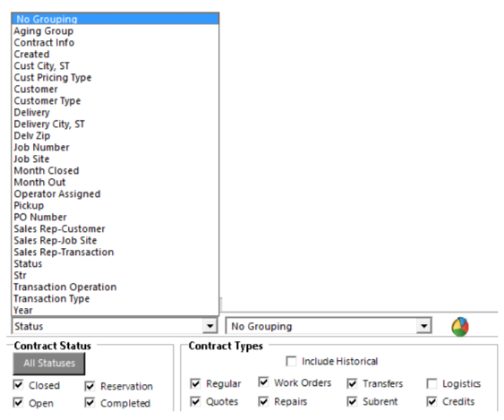Uncheck the Credits checkbox

coord(431,401)
